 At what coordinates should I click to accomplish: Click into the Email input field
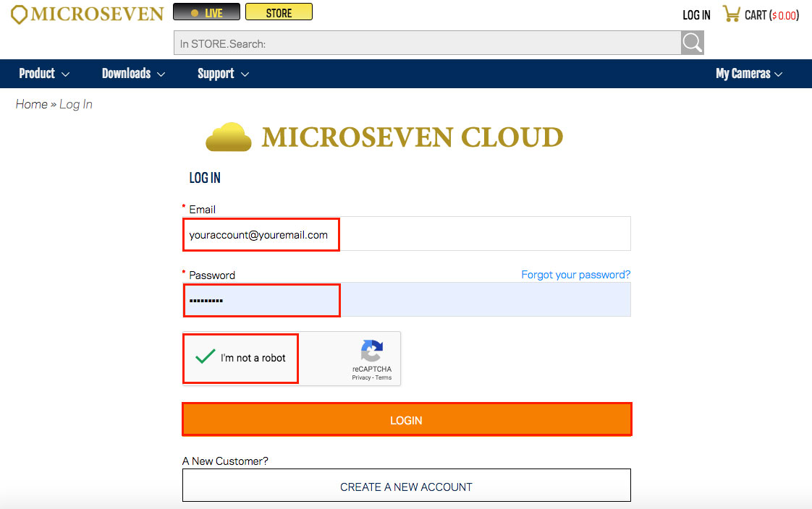pos(407,234)
